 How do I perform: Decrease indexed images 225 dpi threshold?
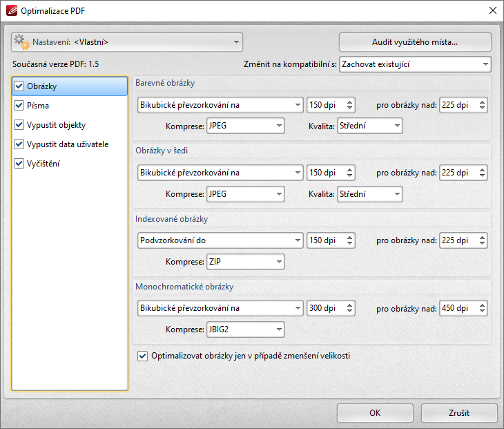point(482,243)
